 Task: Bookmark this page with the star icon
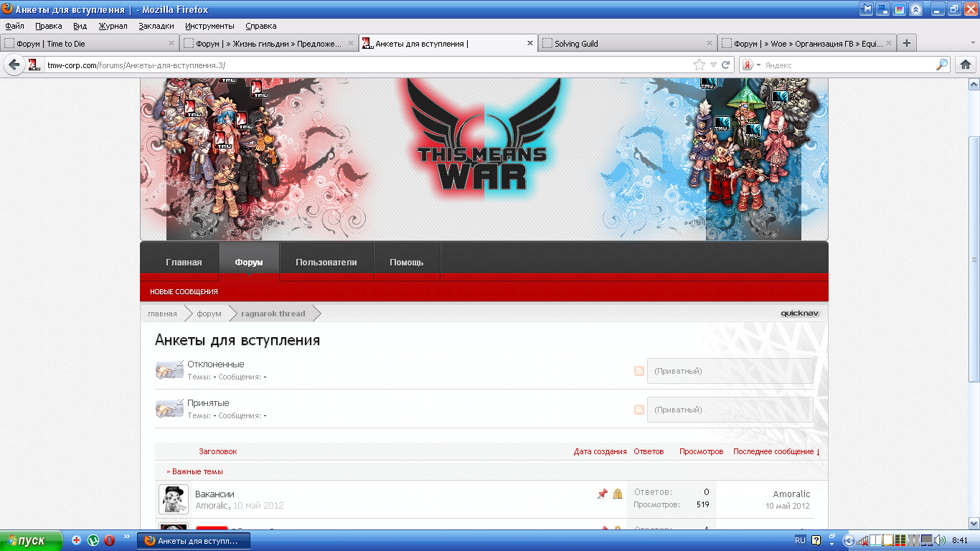699,65
